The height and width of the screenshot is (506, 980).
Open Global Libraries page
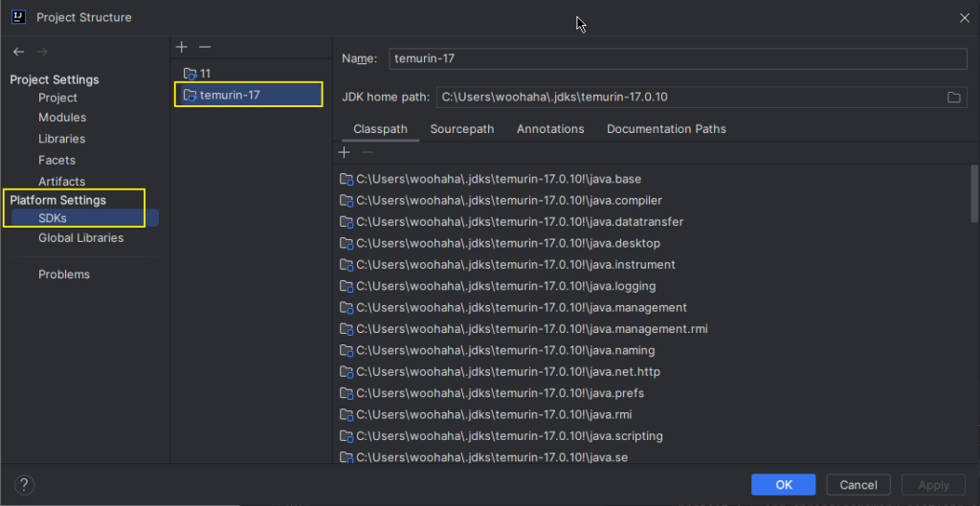(80, 238)
